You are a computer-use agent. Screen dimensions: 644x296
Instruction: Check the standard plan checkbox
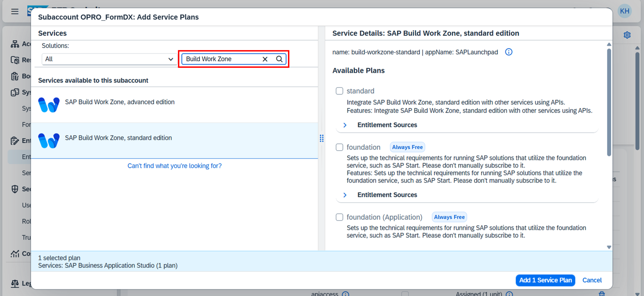(339, 91)
